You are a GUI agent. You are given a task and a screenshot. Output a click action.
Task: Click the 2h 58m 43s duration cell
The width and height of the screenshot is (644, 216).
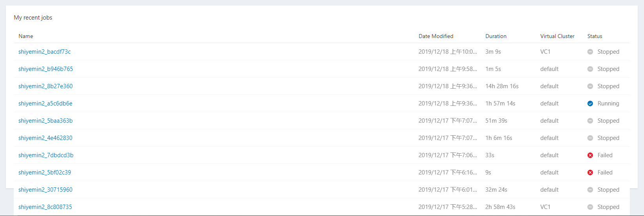pyautogui.click(x=500, y=207)
